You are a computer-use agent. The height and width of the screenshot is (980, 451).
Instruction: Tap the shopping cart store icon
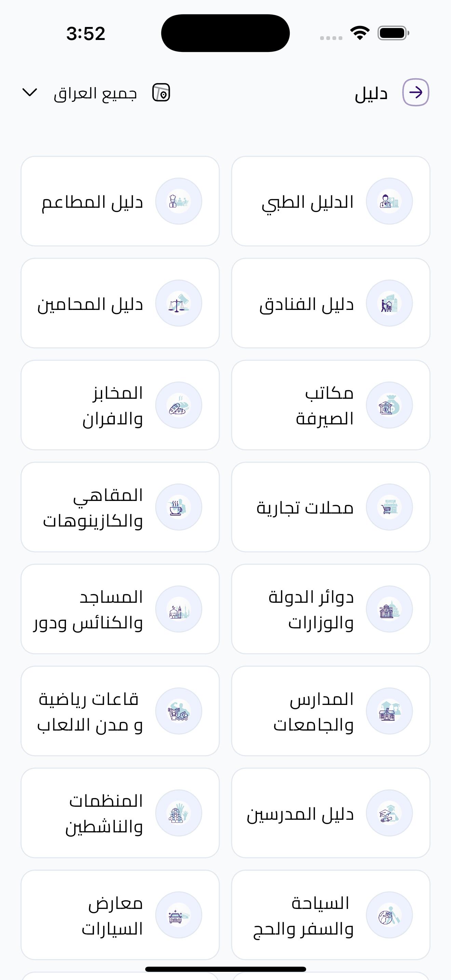[x=389, y=507]
